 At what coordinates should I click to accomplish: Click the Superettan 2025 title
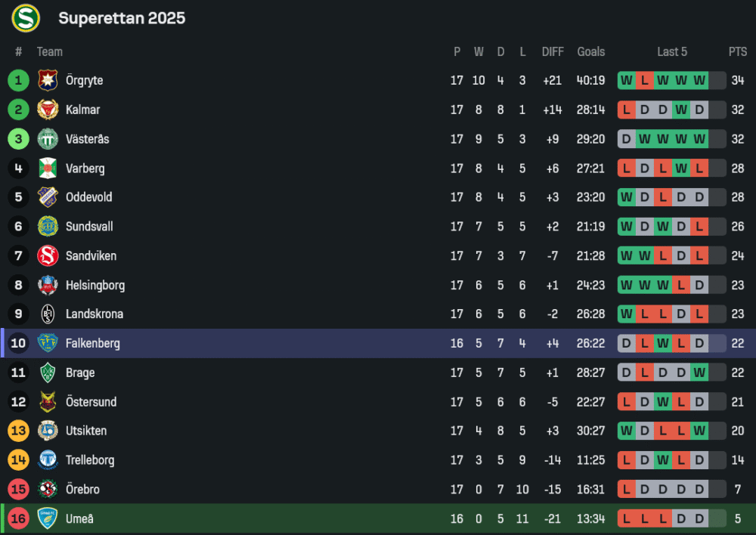(x=122, y=18)
